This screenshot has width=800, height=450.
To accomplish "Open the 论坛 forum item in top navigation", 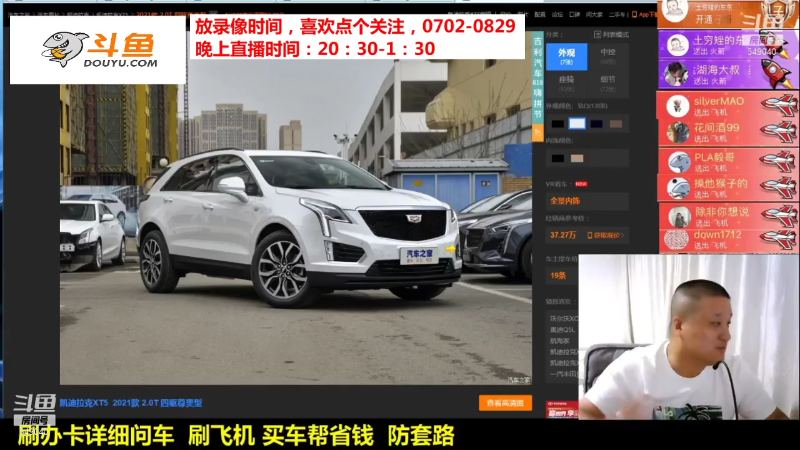I will tap(557, 14).
